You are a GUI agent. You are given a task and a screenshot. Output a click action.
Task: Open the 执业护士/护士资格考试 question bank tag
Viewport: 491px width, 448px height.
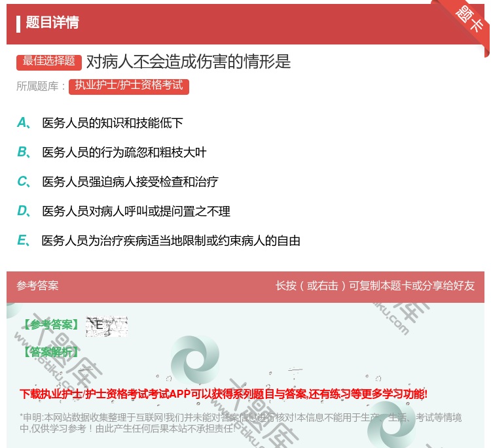129,86
